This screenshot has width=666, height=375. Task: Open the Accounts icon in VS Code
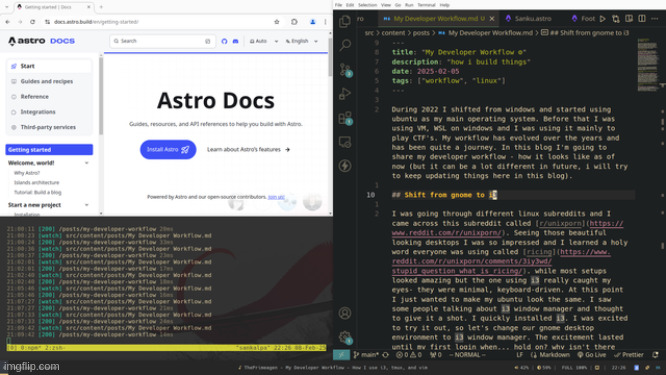(345, 313)
